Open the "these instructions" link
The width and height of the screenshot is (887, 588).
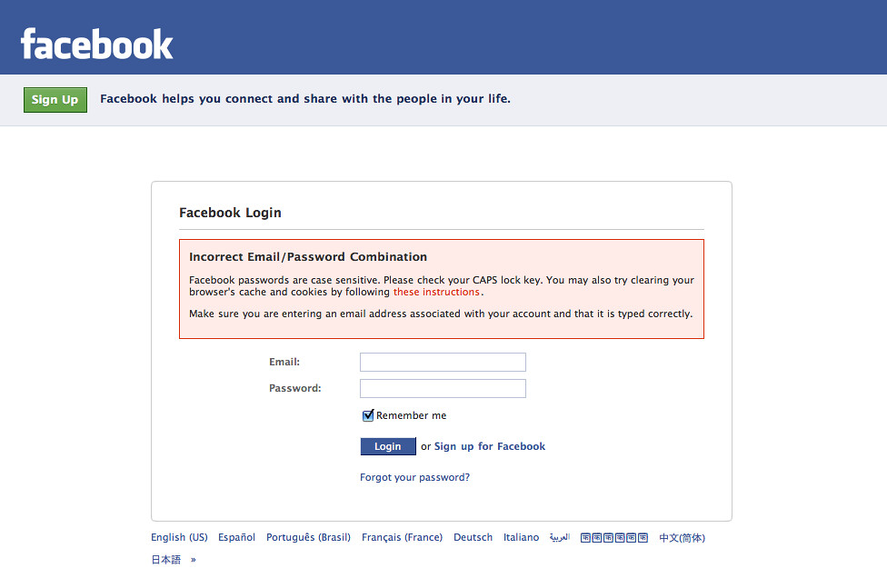436,292
